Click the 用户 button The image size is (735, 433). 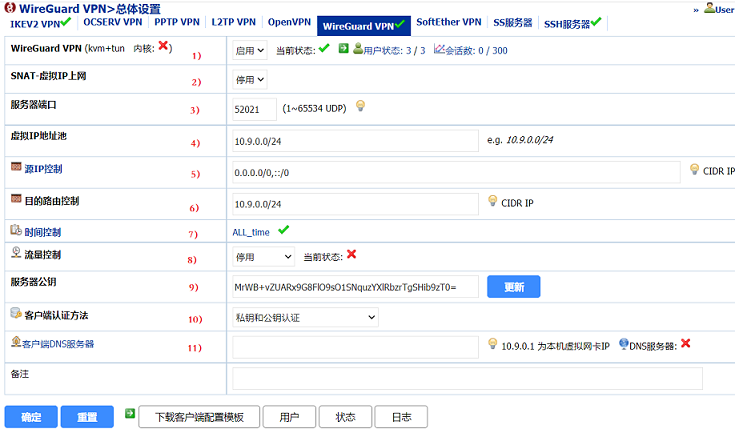pos(289,417)
